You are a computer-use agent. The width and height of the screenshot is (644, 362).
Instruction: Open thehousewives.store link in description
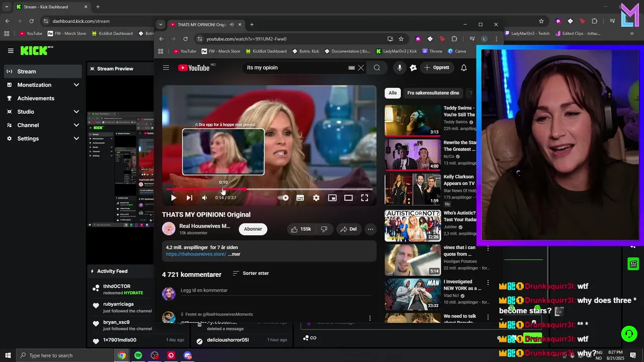click(x=196, y=254)
